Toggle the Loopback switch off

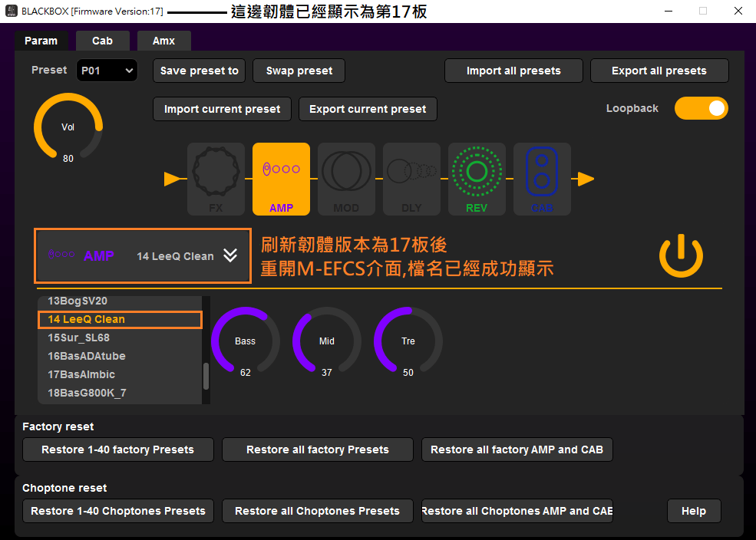(701, 108)
